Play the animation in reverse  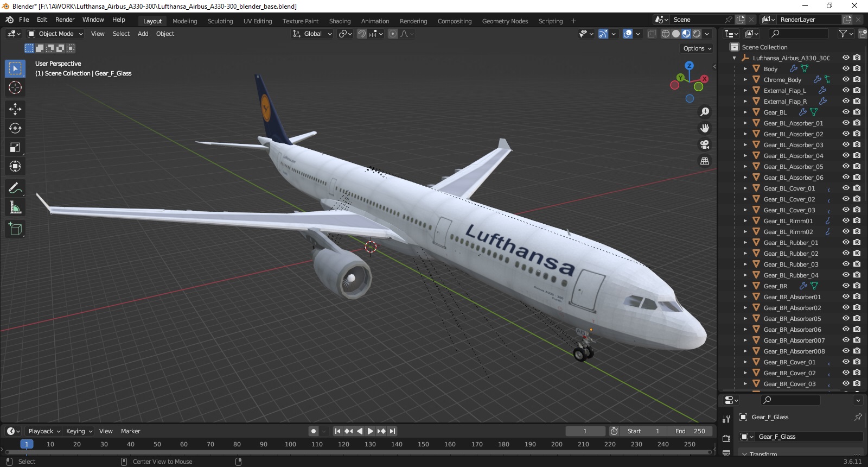coord(360,431)
